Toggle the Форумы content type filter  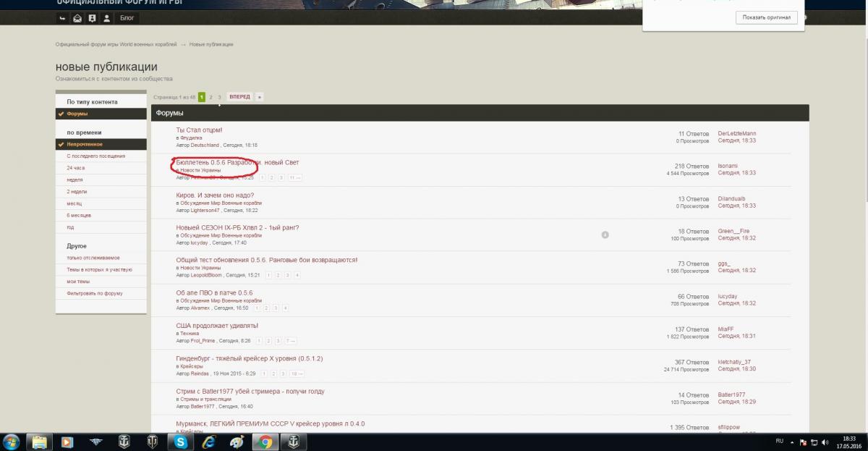(x=101, y=114)
